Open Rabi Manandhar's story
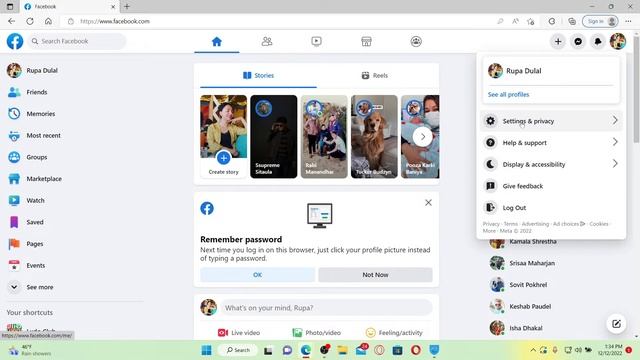640x360 pixels. coord(324,136)
